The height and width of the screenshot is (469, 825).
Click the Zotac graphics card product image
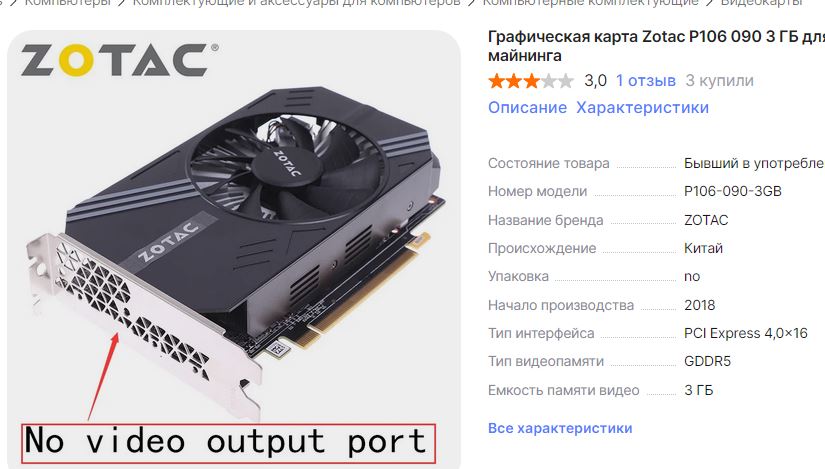coord(234,249)
